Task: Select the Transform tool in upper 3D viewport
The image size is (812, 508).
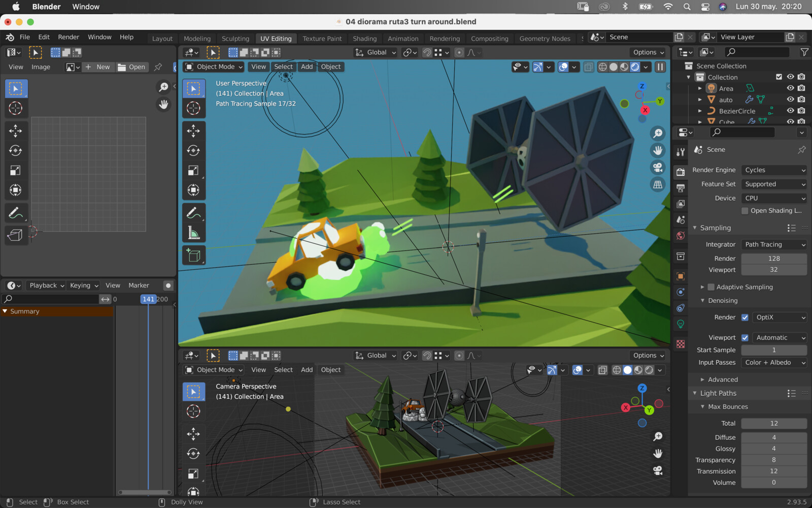Action: 193,190
